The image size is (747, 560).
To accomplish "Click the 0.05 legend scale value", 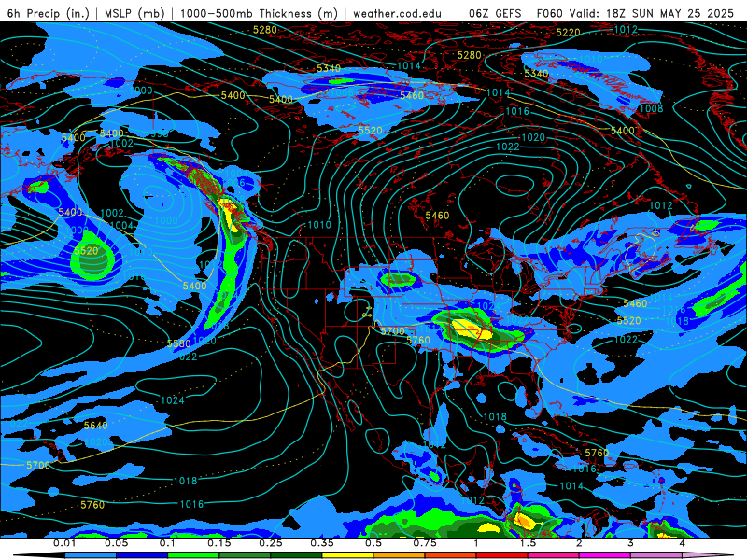I will pos(116,543).
